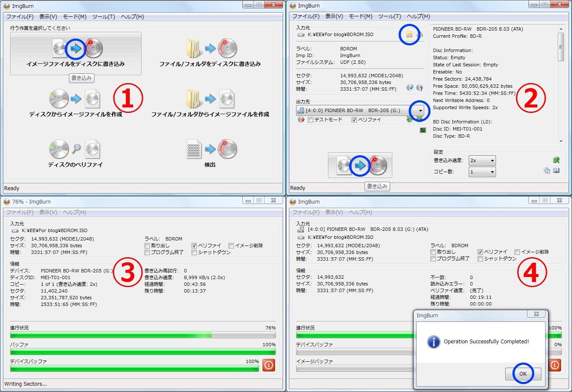This screenshot has height=392, width=572.
Task: Click 'Ready' status in mode picker window
Action: [x=12, y=188]
